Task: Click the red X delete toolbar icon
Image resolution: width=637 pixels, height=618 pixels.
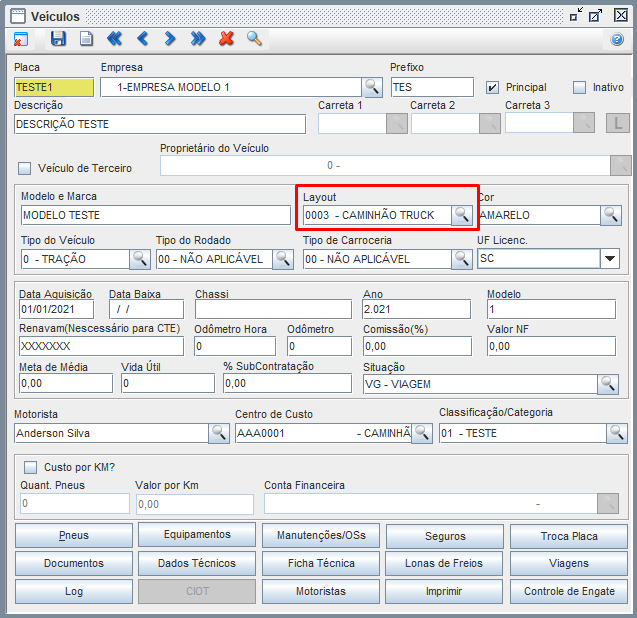Action: click(x=226, y=39)
